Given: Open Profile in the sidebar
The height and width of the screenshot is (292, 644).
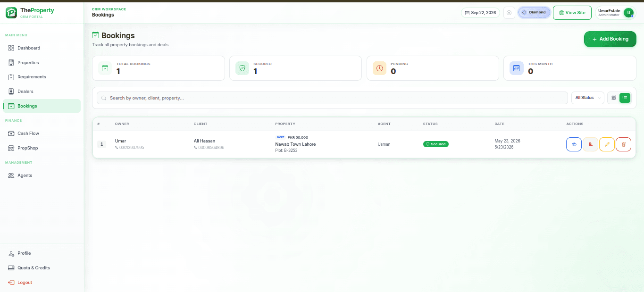Looking at the screenshot, I should pyautogui.click(x=42, y=253).
